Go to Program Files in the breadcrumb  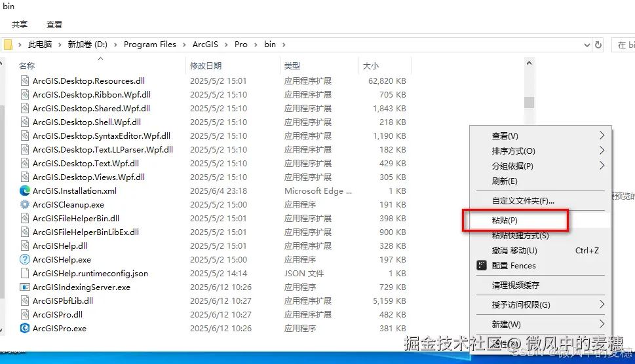[x=150, y=45]
